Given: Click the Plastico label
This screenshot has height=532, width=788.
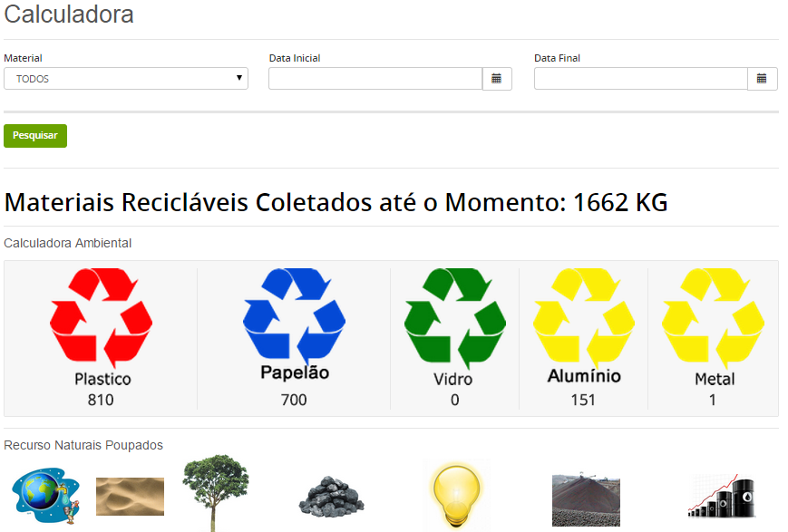Looking at the screenshot, I should point(103,379).
